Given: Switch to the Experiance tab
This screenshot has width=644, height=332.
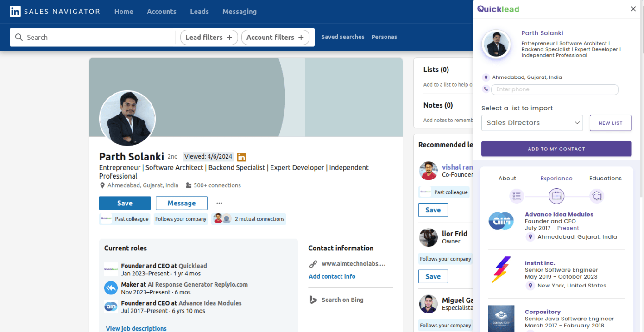Looking at the screenshot, I should point(556,178).
